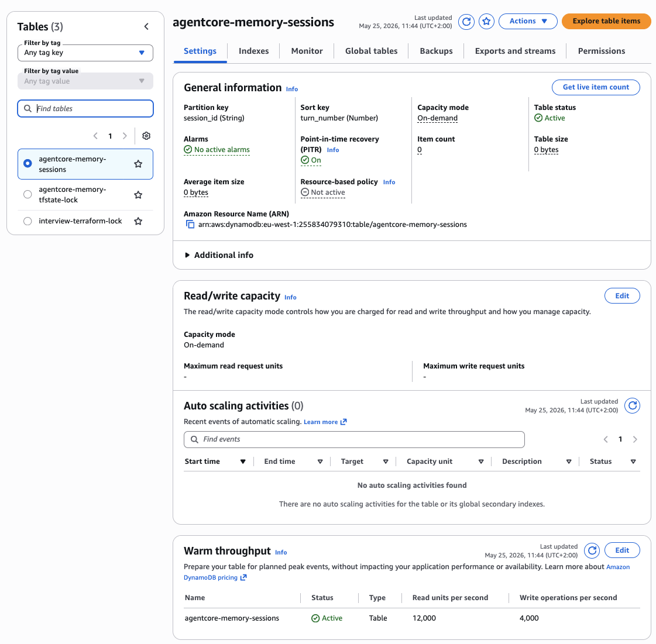Image resolution: width=656 pixels, height=644 pixels.
Task: Sort by Capacity unit column
Action: (x=445, y=462)
